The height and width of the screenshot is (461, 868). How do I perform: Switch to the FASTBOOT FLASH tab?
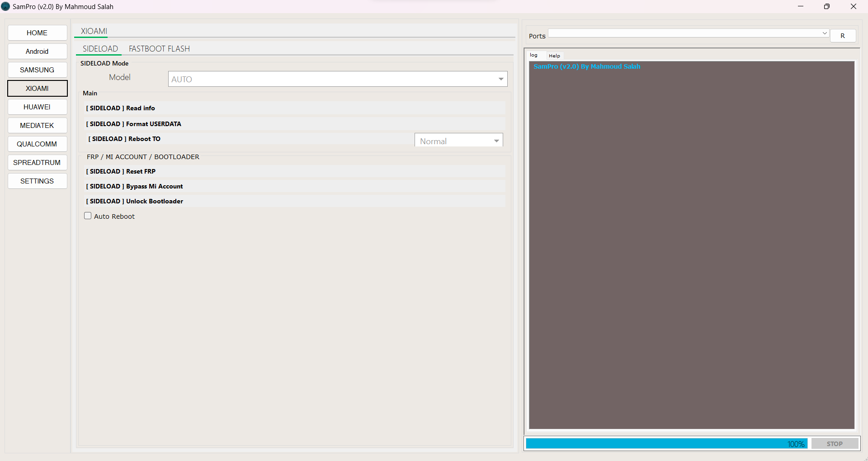[x=159, y=48]
